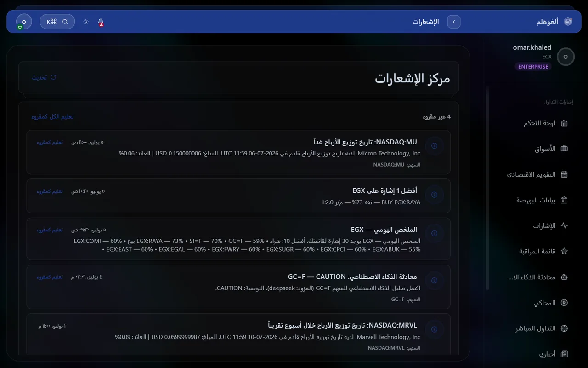Click the play icon next to المحاكي
Image resolution: width=588 pixels, height=368 pixels.
[x=565, y=303]
